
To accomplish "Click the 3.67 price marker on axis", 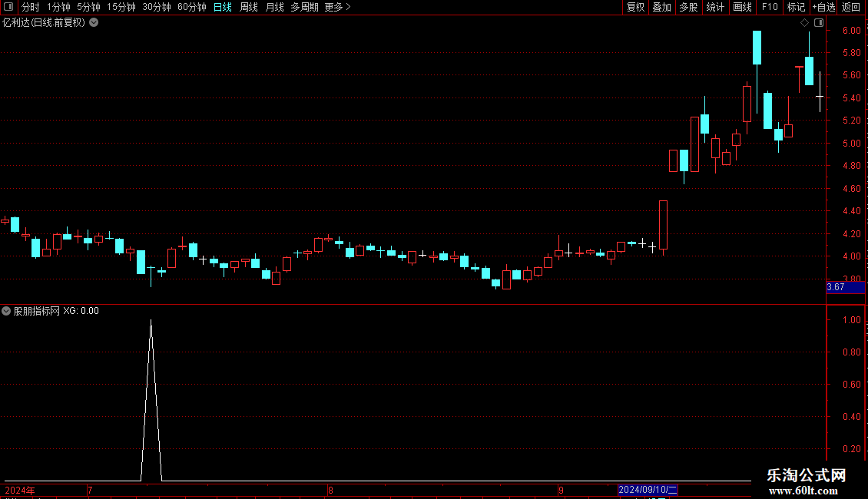I will [845, 287].
